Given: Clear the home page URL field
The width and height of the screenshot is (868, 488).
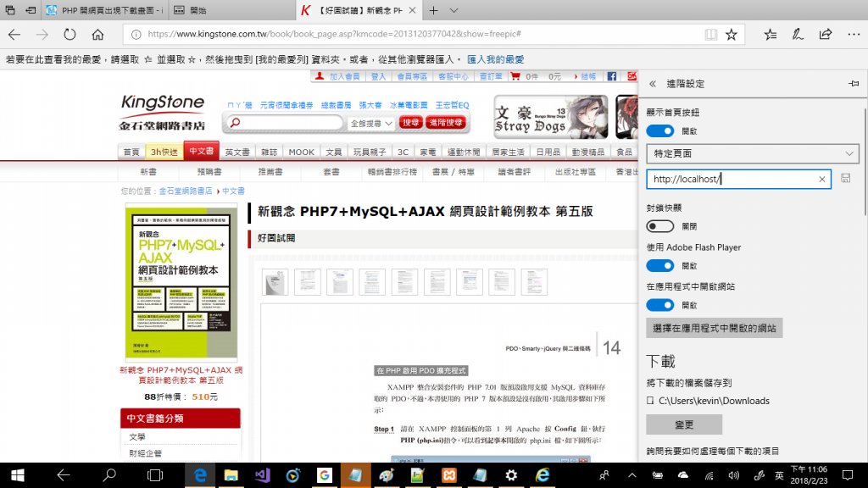Looking at the screenshot, I should point(822,180).
